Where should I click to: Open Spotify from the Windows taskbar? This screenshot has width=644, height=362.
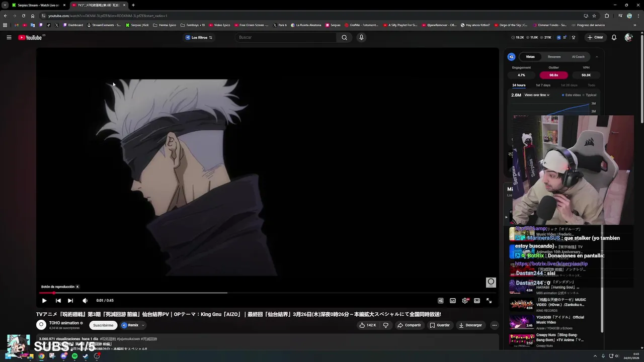click(x=74, y=356)
